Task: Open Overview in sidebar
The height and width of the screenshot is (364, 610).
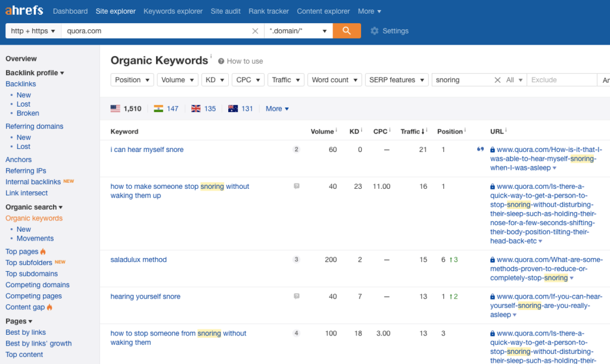Action: tap(21, 59)
